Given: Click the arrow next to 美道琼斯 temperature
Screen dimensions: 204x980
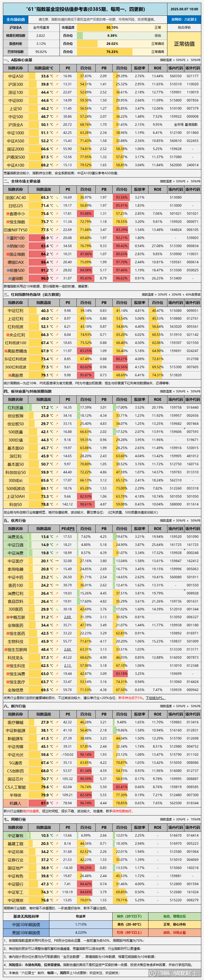Looking at the screenshot, I should (57, 278).
